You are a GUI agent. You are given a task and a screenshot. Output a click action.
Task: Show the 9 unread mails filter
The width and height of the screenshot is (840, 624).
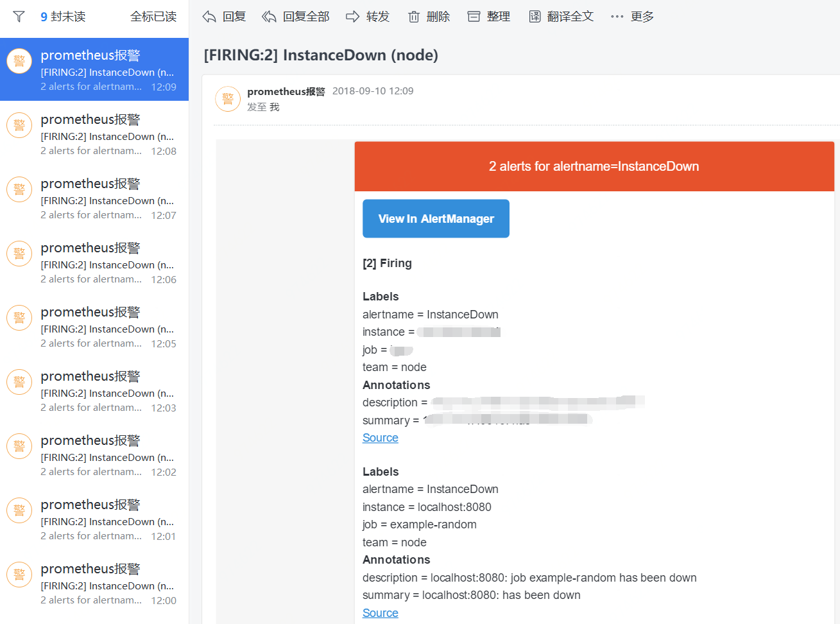pos(63,17)
